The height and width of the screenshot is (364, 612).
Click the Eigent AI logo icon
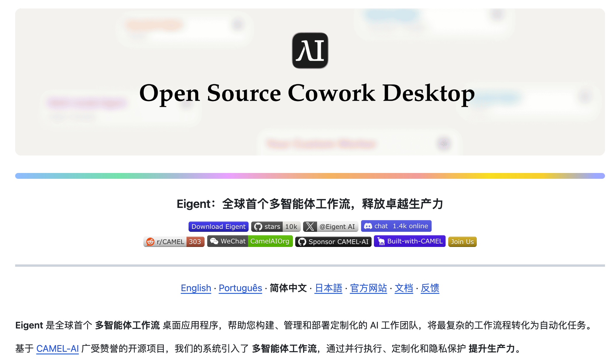[310, 50]
